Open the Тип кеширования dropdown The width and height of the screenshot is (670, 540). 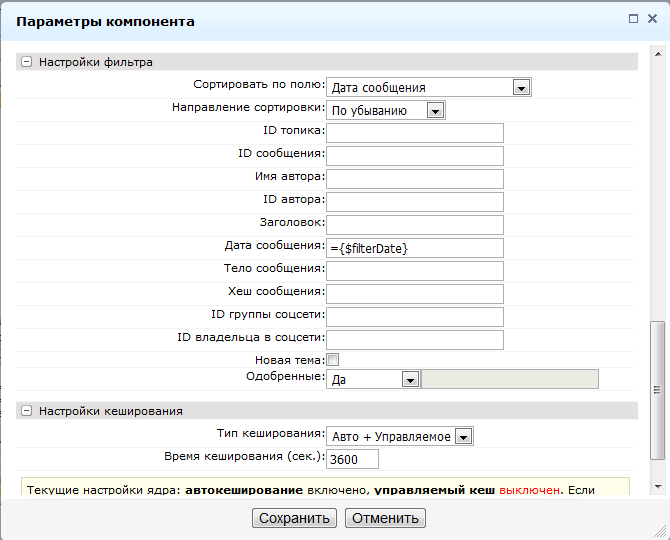(462, 437)
